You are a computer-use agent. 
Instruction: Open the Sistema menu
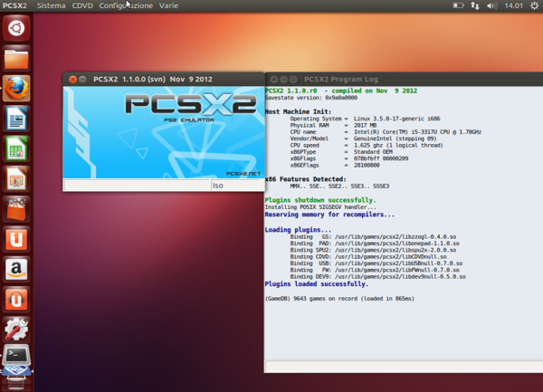pyautogui.click(x=51, y=5)
